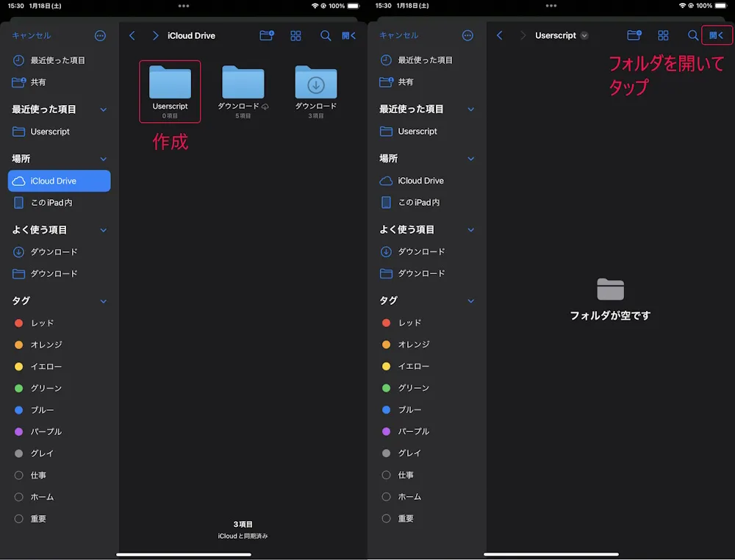This screenshot has width=735, height=560.
Task: Select the ホーム tag in right sidebar
Action: point(426,496)
